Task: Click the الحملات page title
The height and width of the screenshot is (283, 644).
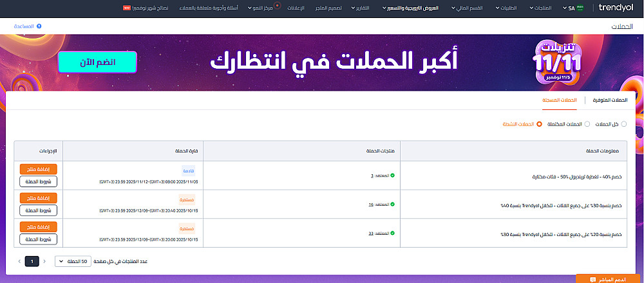Action: pos(622,26)
